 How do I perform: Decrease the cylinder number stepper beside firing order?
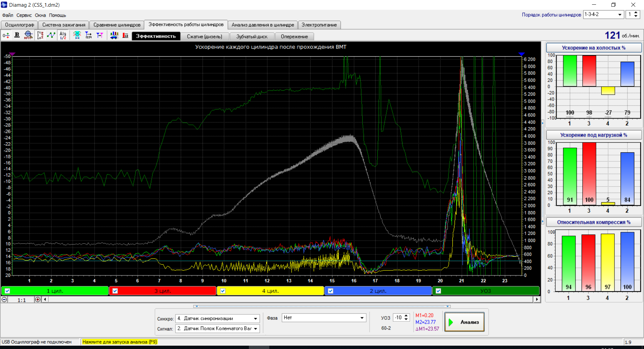point(636,16)
